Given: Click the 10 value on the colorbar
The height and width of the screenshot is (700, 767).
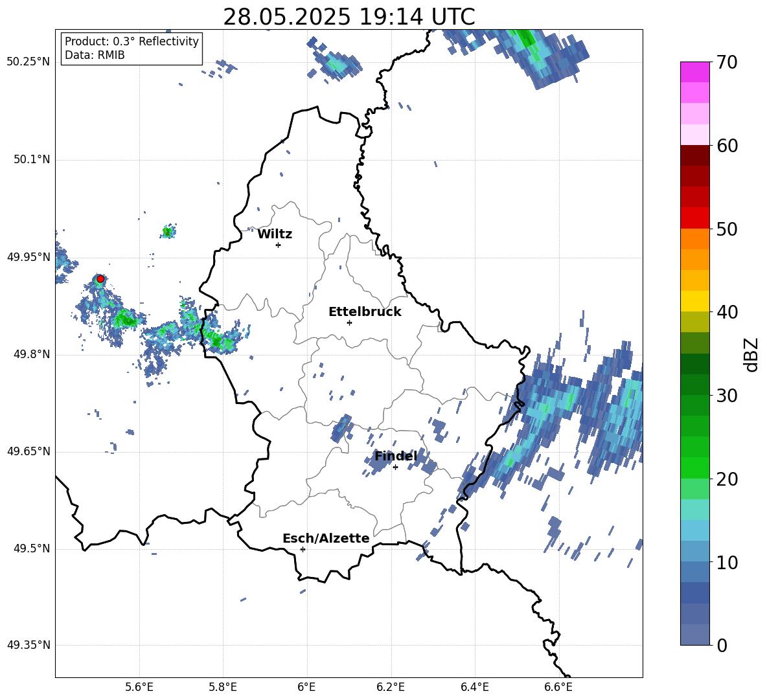Looking at the screenshot, I should click(x=727, y=562).
